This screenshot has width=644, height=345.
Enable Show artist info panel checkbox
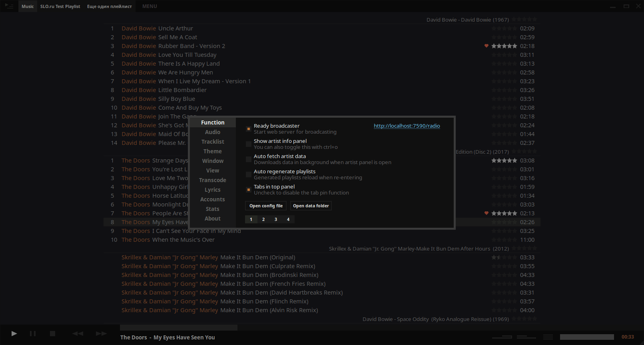coord(249,144)
